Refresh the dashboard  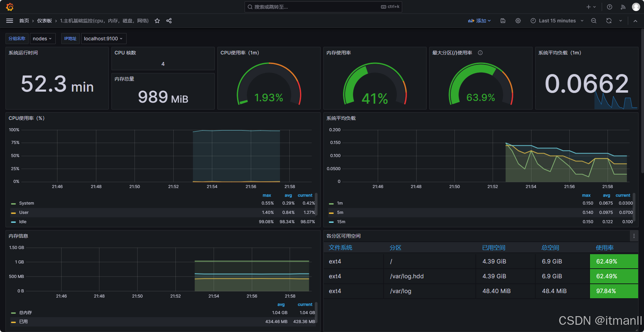(x=609, y=21)
